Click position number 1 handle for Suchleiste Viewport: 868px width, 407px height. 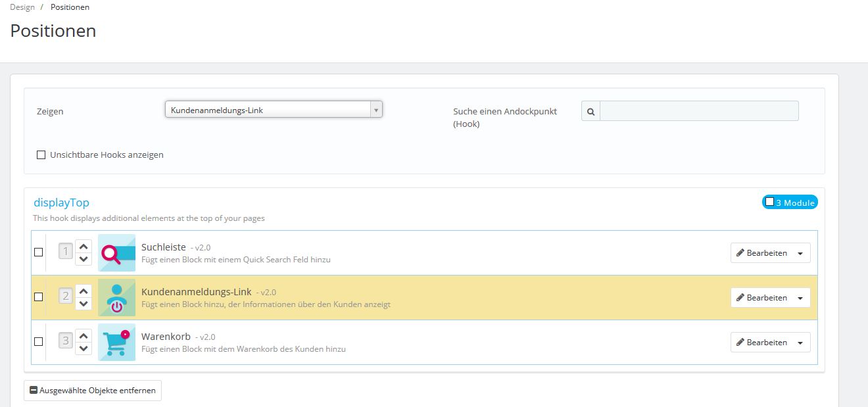coord(65,251)
